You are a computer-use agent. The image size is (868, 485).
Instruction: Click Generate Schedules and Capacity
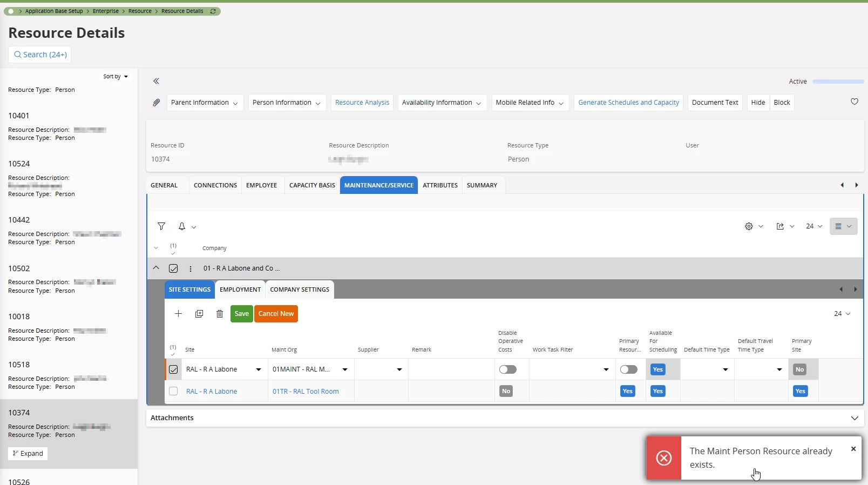tap(629, 103)
